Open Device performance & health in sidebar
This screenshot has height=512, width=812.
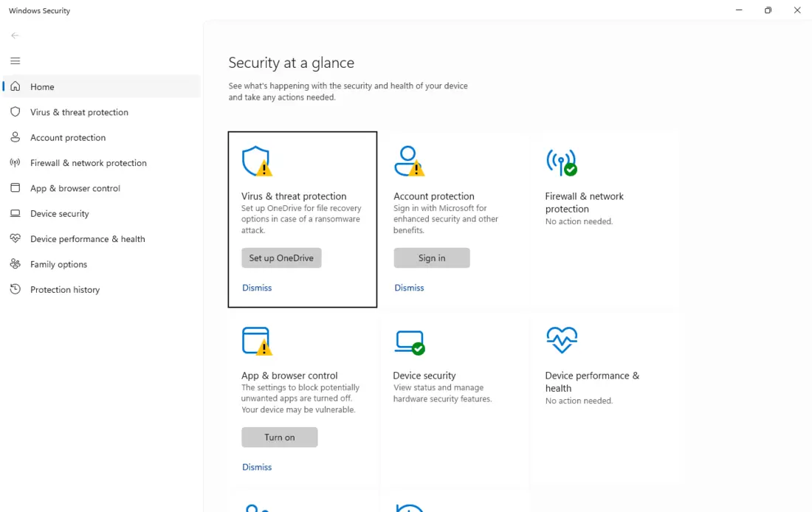(102, 238)
